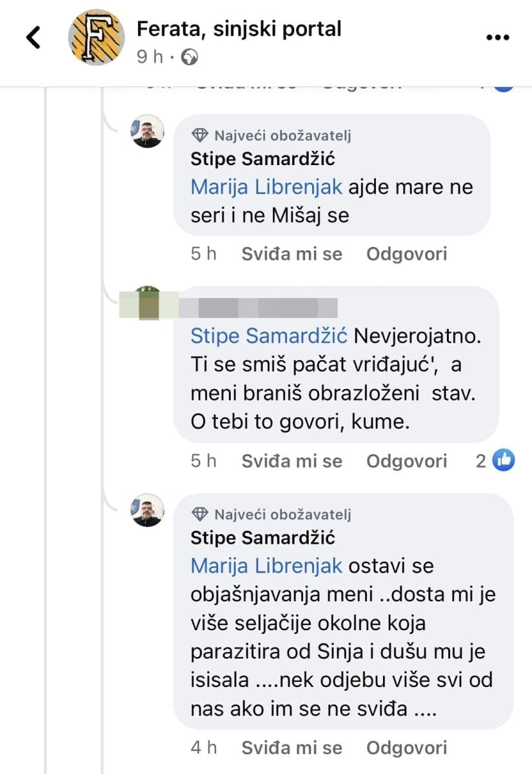This screenshot has height=774, width=532.
Task: Tap the globe public visibility icon
Action: (190, 57)
